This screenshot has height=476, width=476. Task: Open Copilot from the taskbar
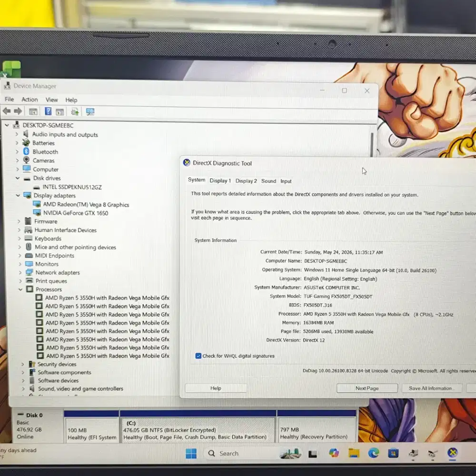[x=334, y=453]
